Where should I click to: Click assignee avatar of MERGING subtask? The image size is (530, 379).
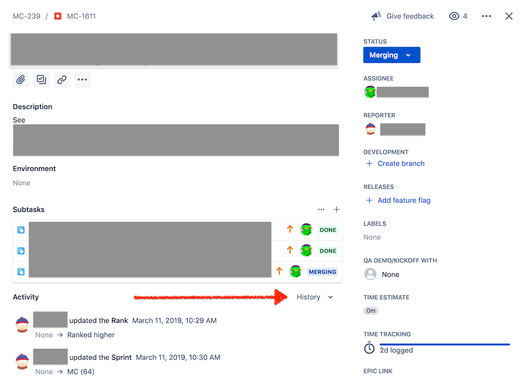(x=296, y=271)
